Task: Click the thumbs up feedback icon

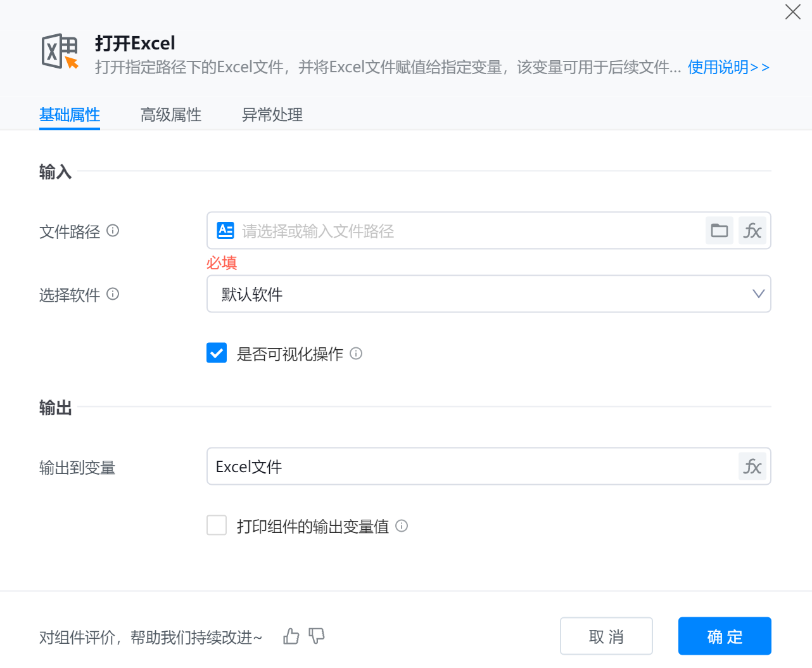Action: 291,636
